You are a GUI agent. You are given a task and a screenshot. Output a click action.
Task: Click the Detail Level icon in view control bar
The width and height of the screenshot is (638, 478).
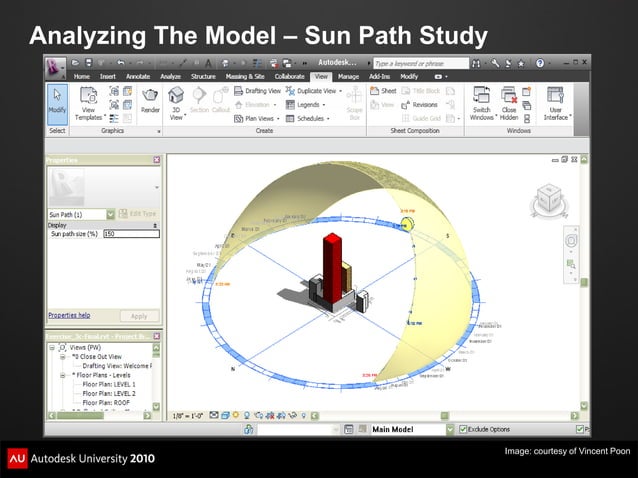click(x=214, y=415)
